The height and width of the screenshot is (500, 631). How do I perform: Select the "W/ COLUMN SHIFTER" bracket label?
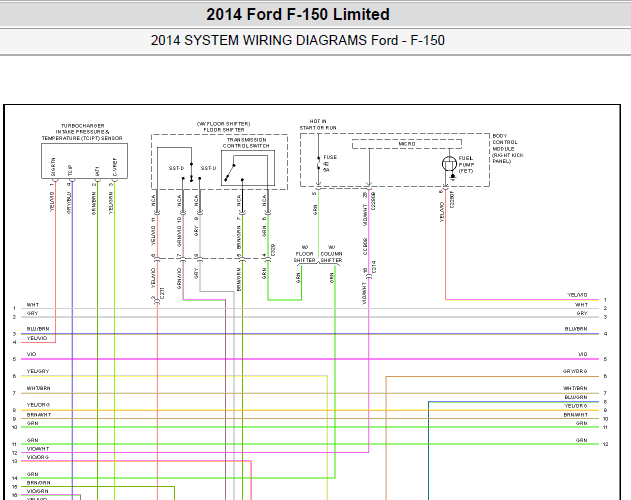tap(331, 254)
